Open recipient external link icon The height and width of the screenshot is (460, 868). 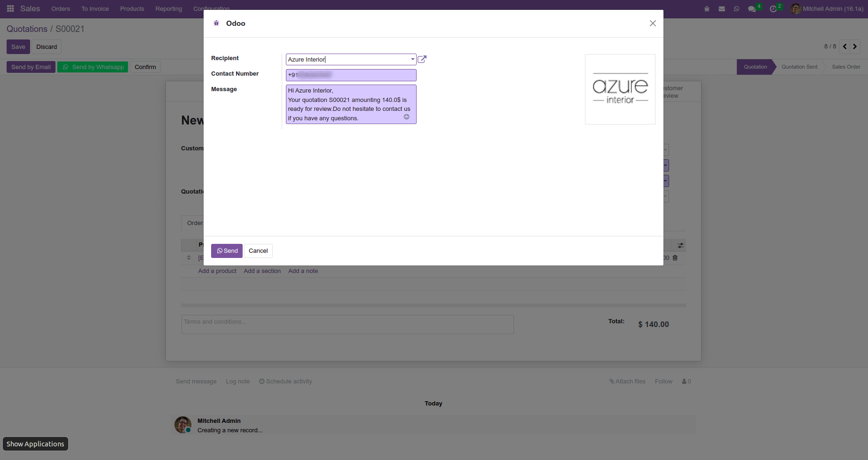coord(422,59)
